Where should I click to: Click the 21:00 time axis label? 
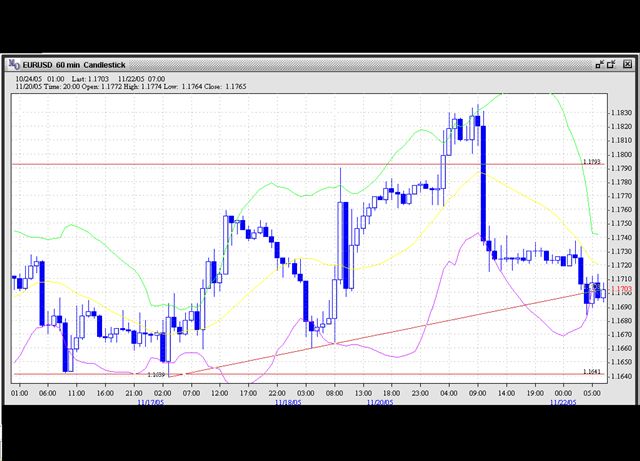click(x=134, y=393)
